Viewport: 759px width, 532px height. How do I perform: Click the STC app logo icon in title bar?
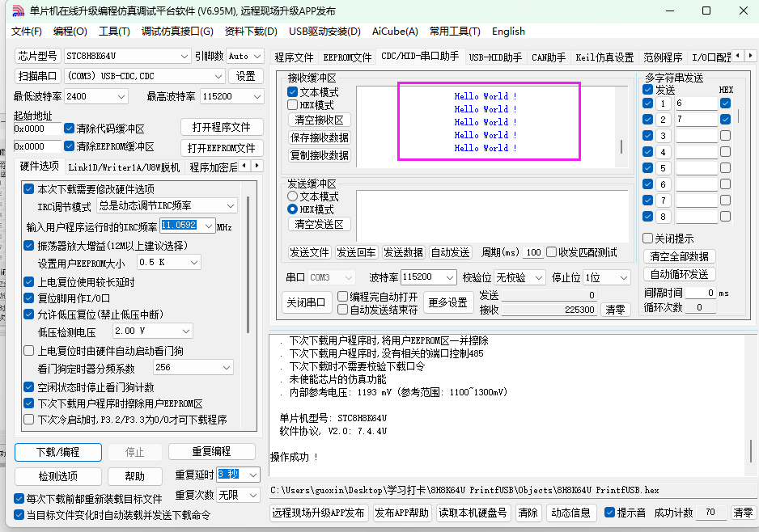[18, 11]
